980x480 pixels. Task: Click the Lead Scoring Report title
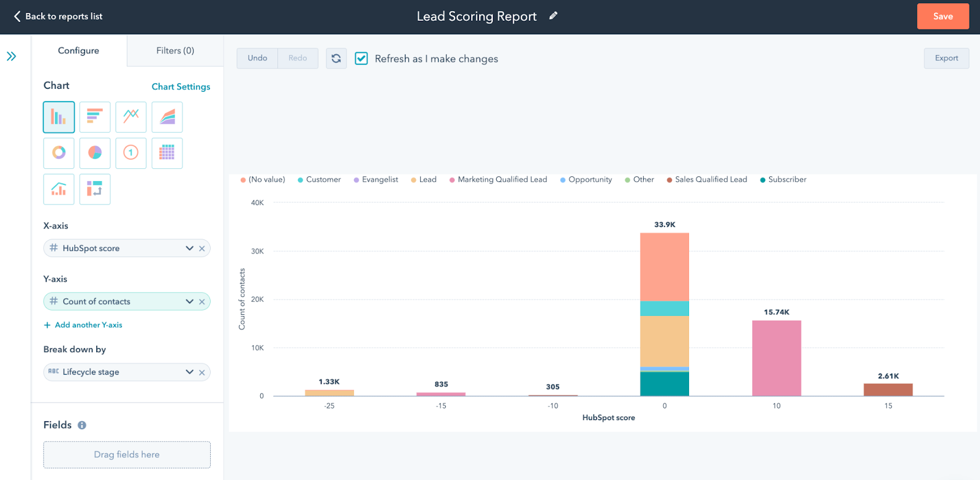[477, 17]
